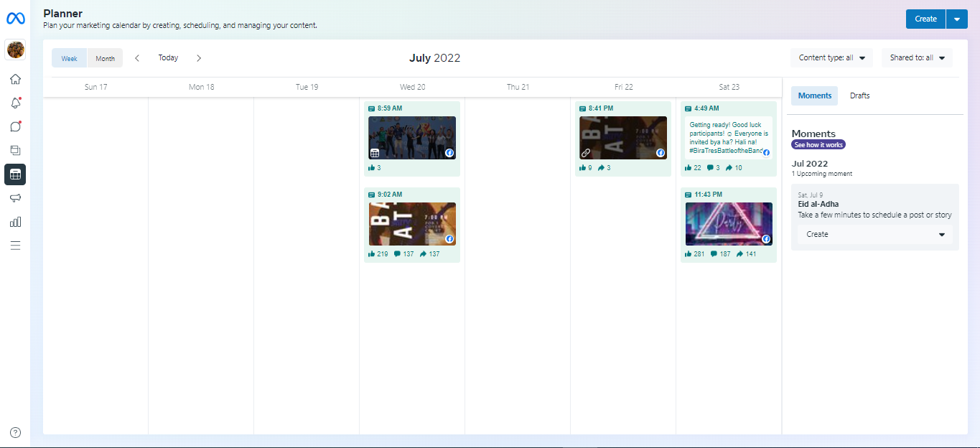Click likes count 3 on 8:59 AM post
This screenshot has height=448, width=980.
tap(375, 168)
